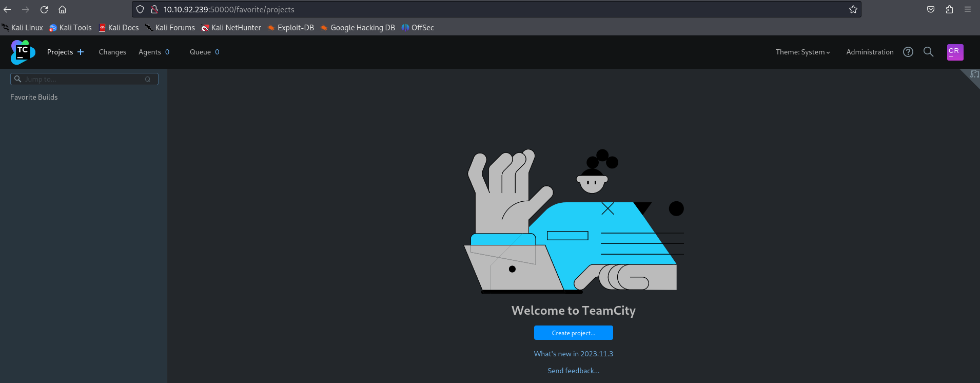Open Kali Tools bookmark

70,28
